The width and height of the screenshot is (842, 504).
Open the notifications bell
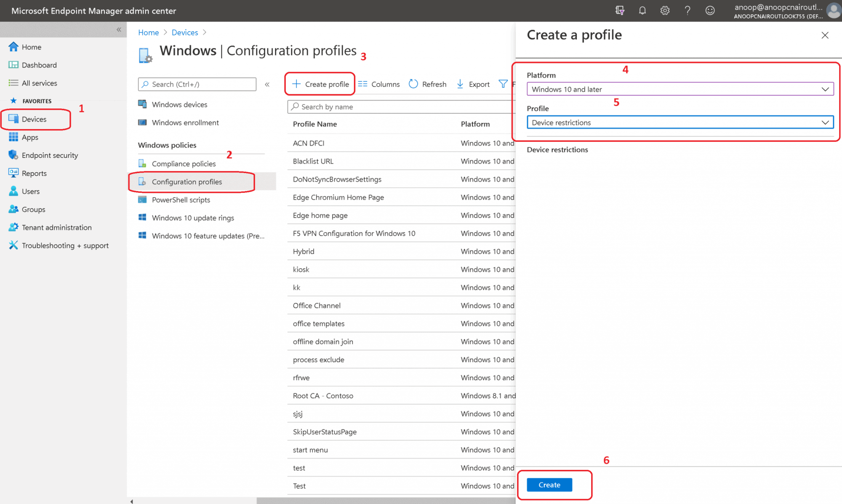tap(642, 11)
